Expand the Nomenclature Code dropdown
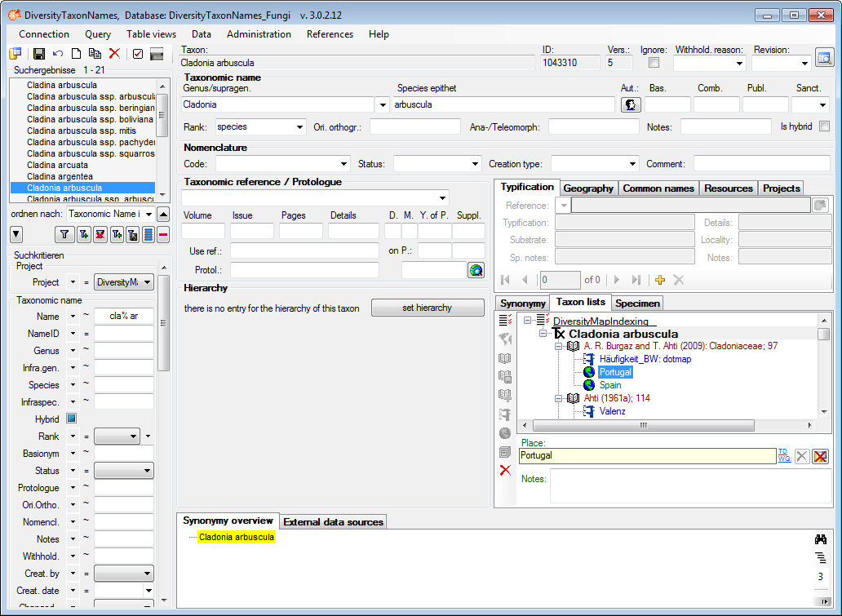The height and width of the screenshot is (616, 842). point(343,164)
